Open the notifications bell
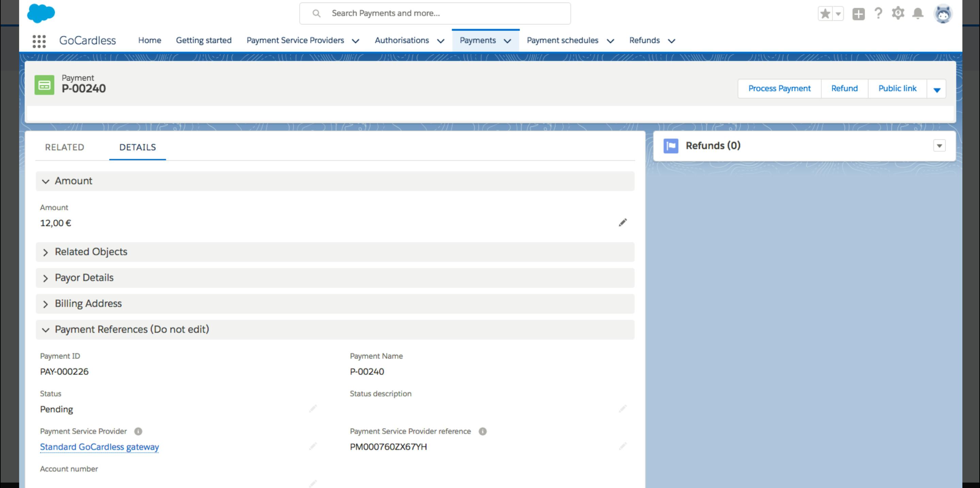This screenshot has width=980, height=488. point(918,13)
